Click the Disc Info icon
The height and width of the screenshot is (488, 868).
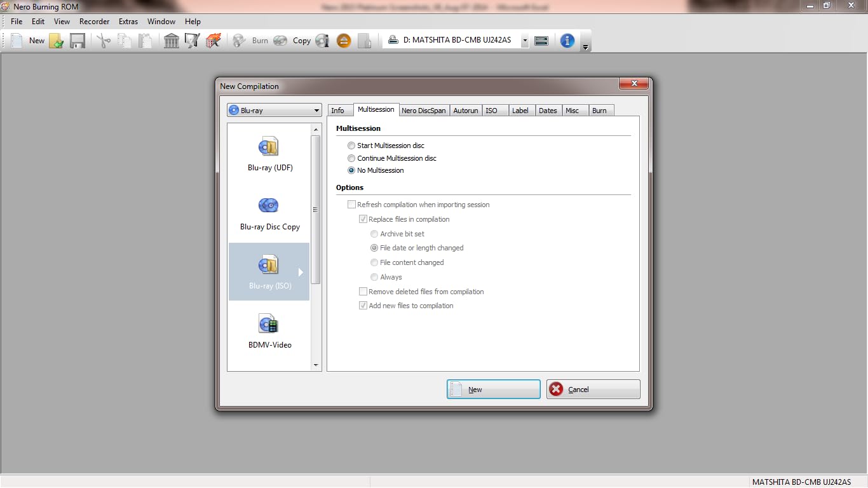(322, 41)
